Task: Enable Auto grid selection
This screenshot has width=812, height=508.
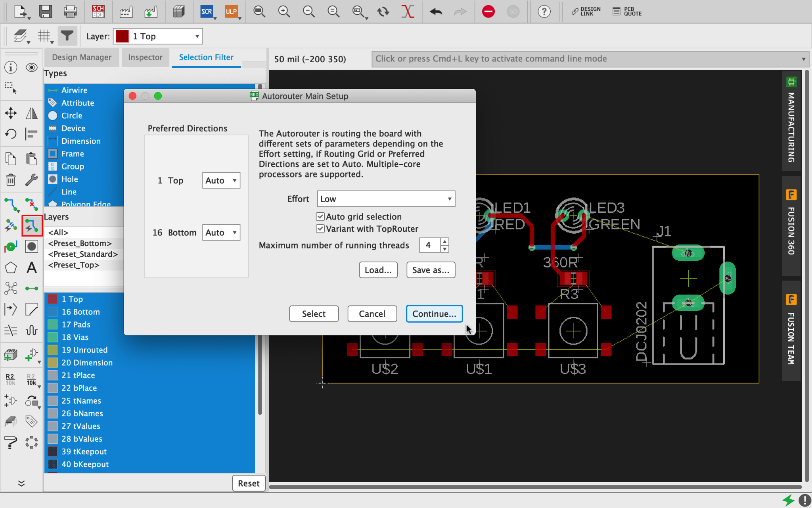Action: coord(320,216)
